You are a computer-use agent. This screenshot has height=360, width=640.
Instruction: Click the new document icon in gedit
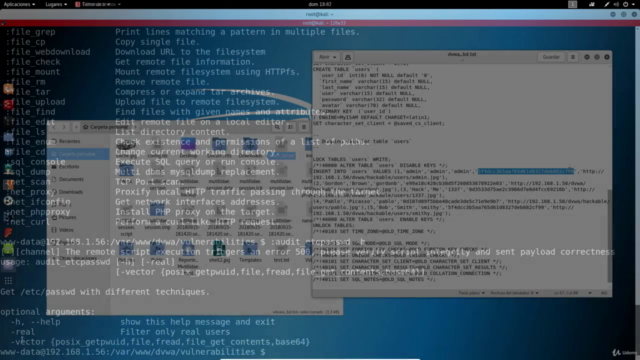[x=348, y=57]
